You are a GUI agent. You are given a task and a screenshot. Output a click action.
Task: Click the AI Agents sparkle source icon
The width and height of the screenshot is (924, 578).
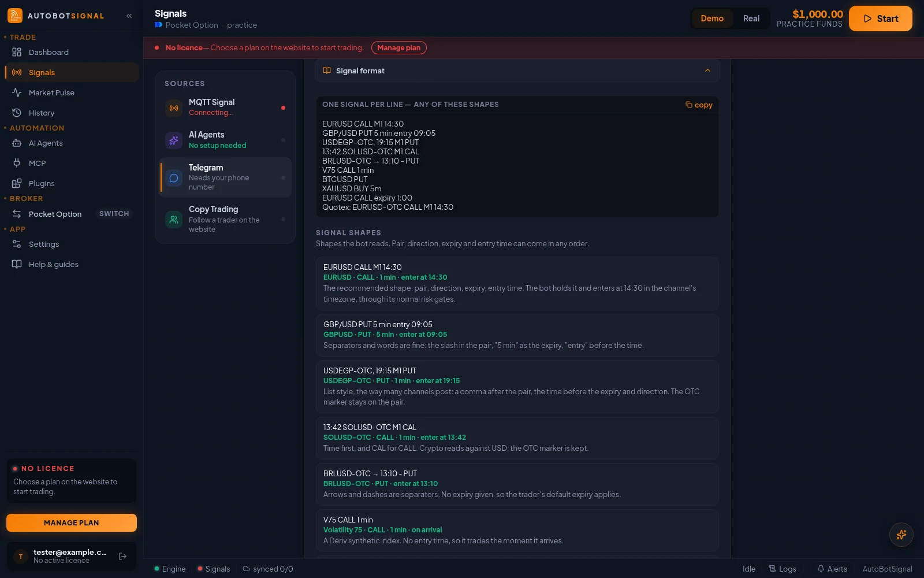[x=174, y=140]
